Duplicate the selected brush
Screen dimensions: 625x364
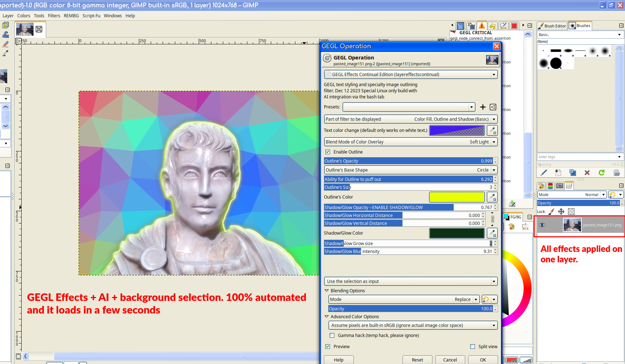[573, 173]
